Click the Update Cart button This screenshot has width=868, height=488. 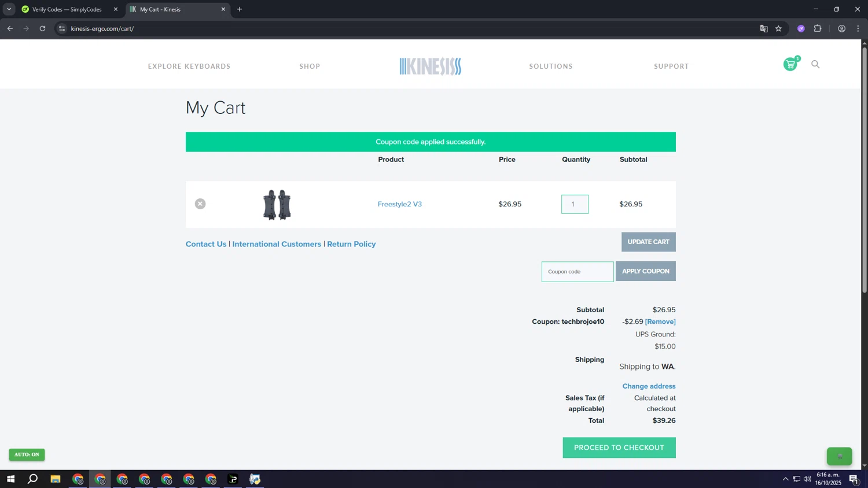648,242
